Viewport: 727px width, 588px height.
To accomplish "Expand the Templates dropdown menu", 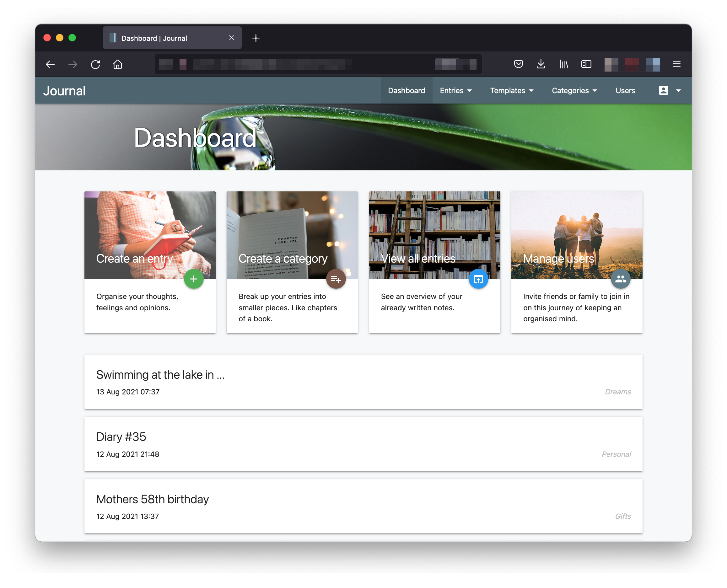I will [x=511, y=90].
